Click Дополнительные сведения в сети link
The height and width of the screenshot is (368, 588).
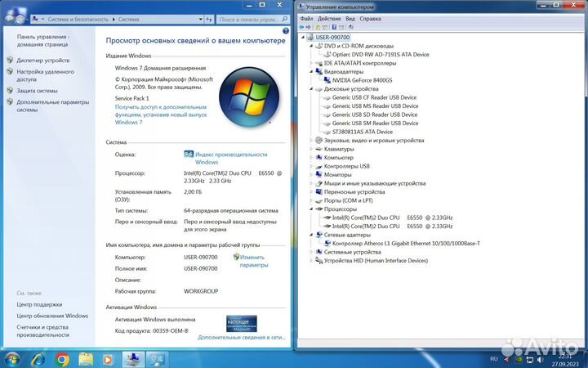242,337
